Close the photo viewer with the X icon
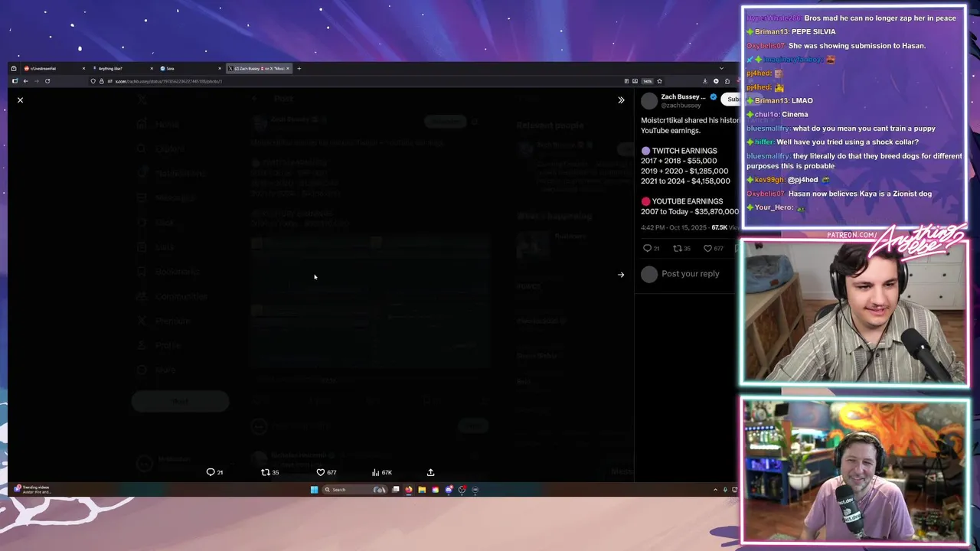 click(20, 100)
